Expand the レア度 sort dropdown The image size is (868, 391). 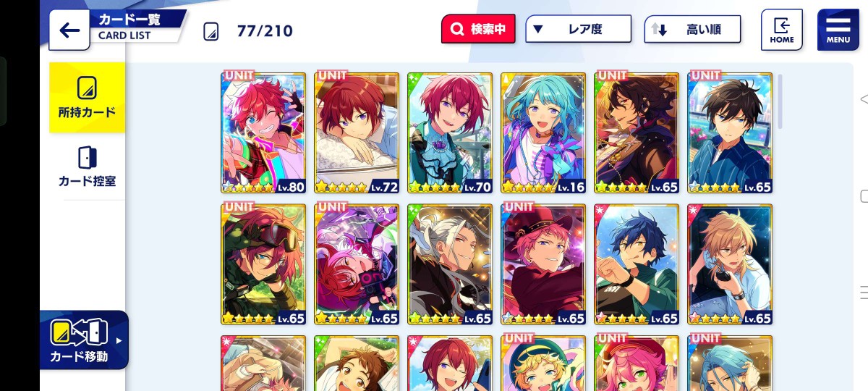coord(577,30)
